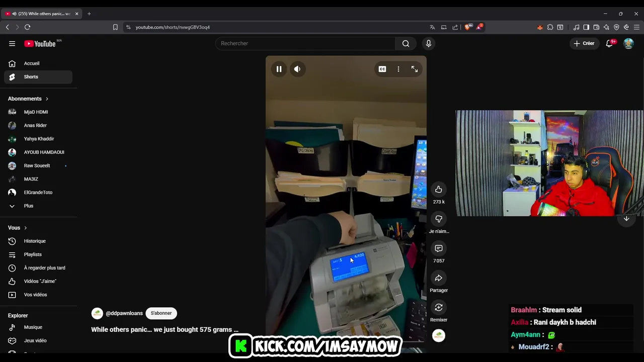Image resolution: width=644 pixels, height=362 pixels.
Task: Enter fullscreen on the Shorts player
Action: 415,69
